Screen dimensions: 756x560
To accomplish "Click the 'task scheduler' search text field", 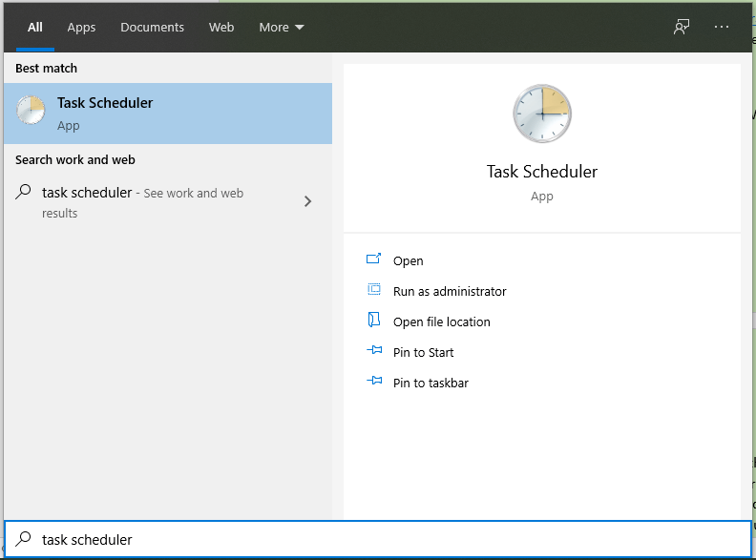I will [x=382, y=539].
